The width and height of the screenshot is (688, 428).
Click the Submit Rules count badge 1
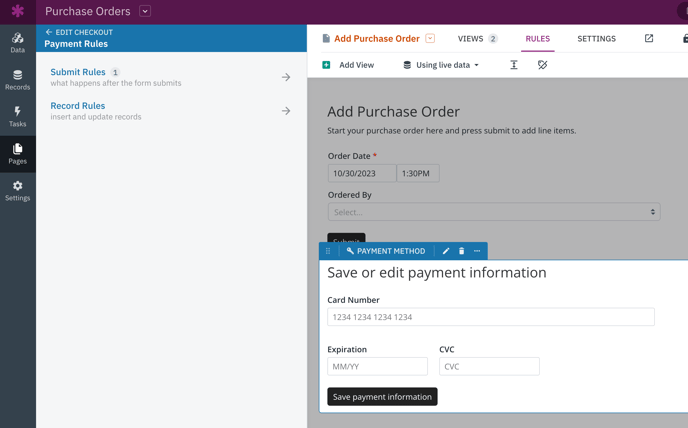(115, 72)
